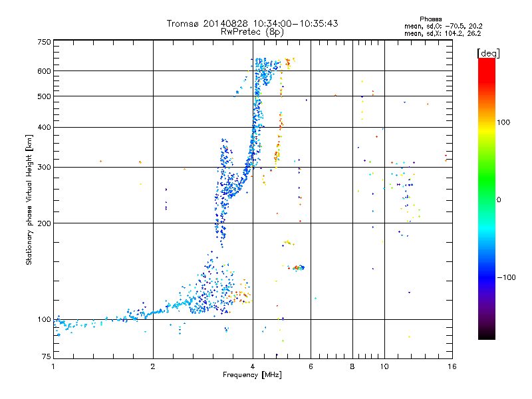Click the x-axis '2' tick label

(153, 366)
